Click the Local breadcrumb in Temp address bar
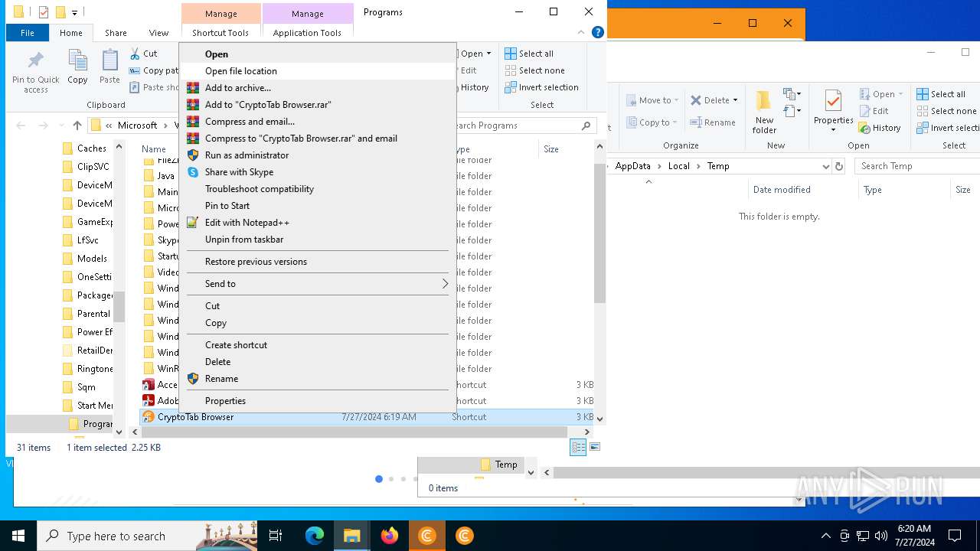This screenshot has width=980, height=551. (678, 166)
